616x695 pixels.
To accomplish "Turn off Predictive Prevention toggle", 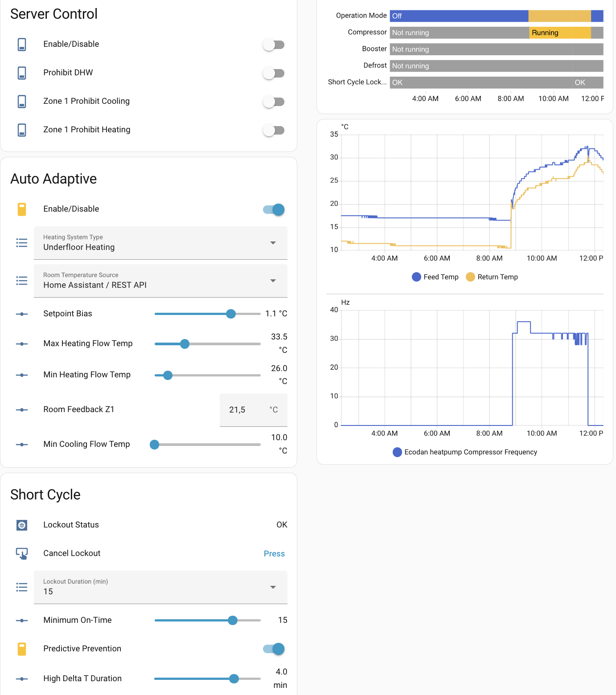I will [273, 649].
